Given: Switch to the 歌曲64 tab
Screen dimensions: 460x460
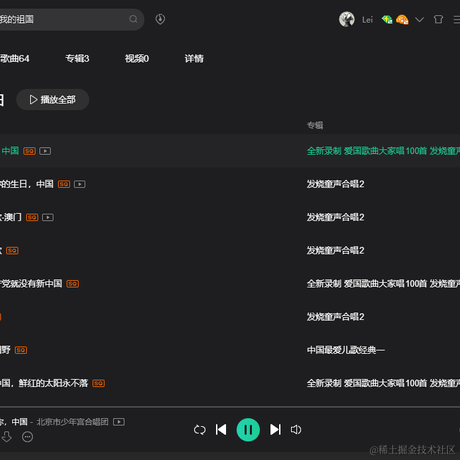Looking at the screenshot, I should 15,59.
